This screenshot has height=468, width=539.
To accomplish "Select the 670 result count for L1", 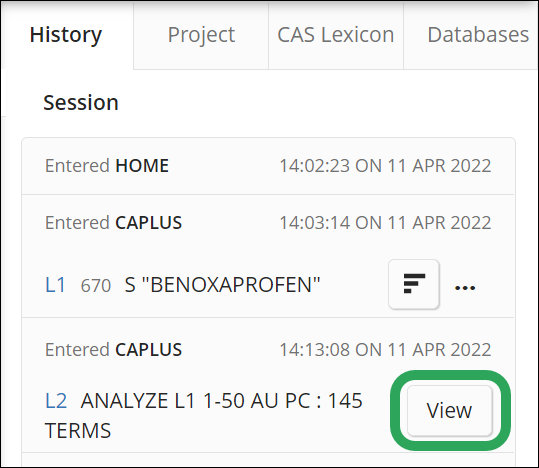I will coord(96,285).
